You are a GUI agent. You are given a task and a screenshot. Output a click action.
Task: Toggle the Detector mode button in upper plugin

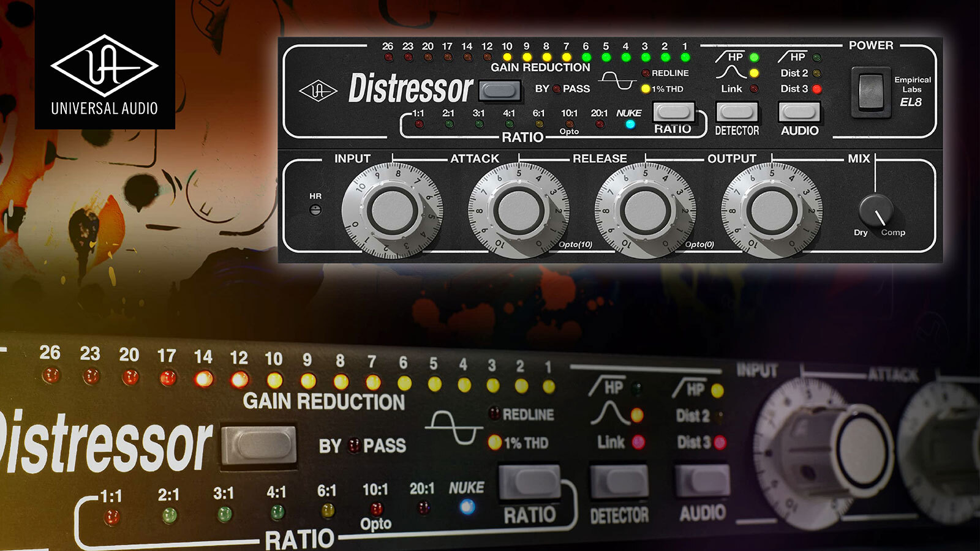pos(737,112)
